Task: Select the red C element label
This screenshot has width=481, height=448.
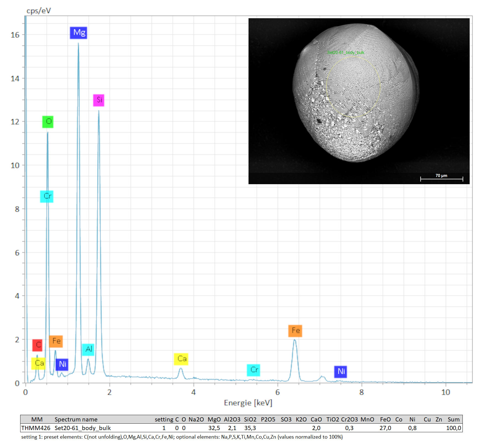Action: pos(37,345)
